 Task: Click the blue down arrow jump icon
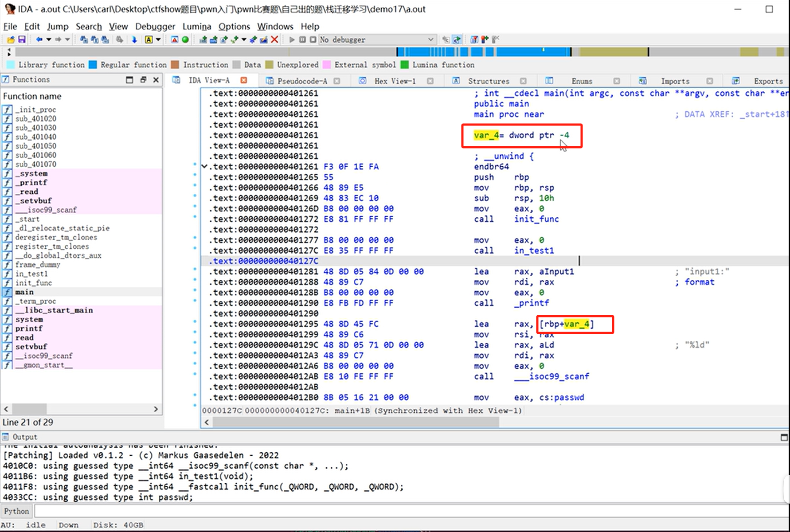pyautogui.click(x=134, y=39)
